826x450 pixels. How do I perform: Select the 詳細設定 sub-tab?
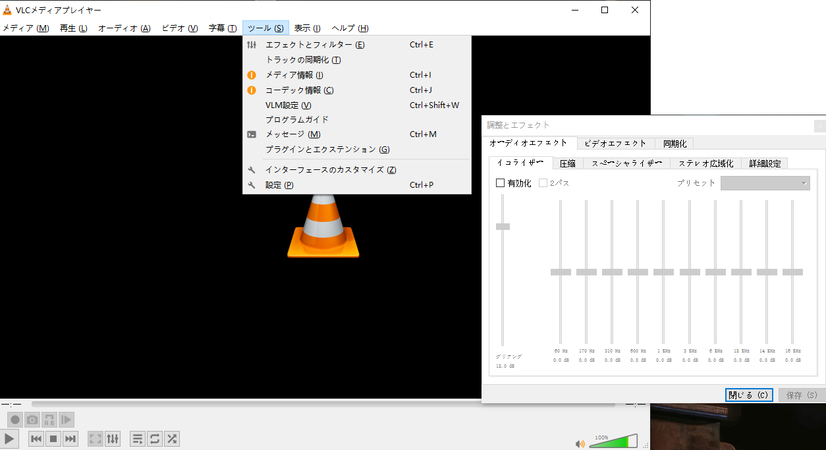tap(765, 163)
